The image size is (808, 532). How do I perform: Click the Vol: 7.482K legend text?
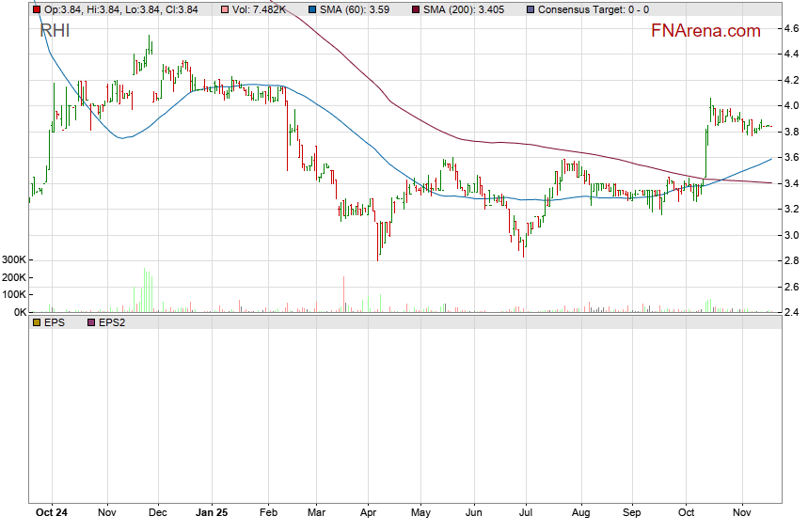click(258, 9)
